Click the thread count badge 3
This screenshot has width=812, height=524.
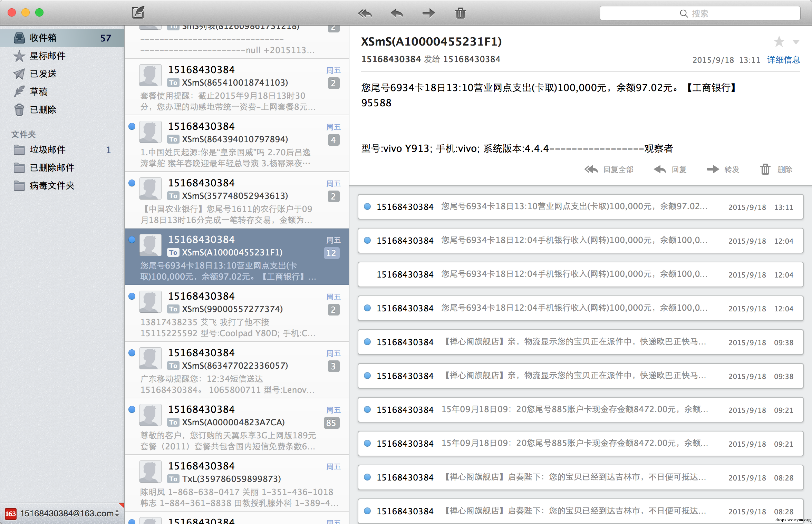[333, 366]
